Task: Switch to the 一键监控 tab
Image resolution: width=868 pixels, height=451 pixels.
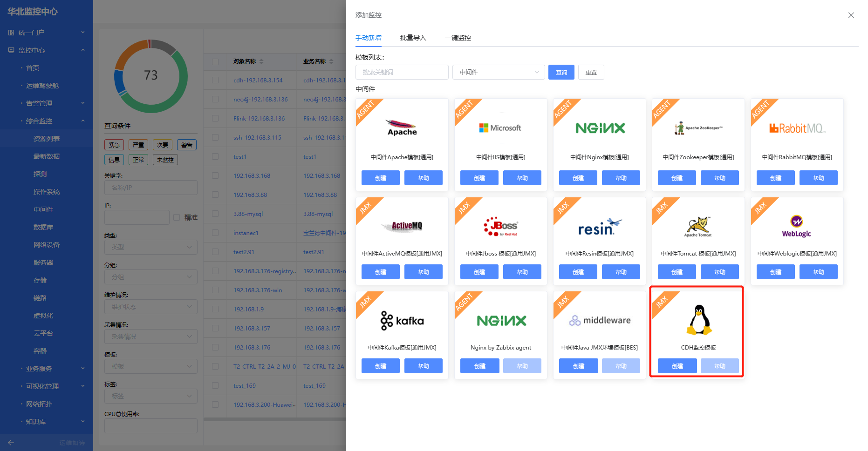Action: [458, 38]
